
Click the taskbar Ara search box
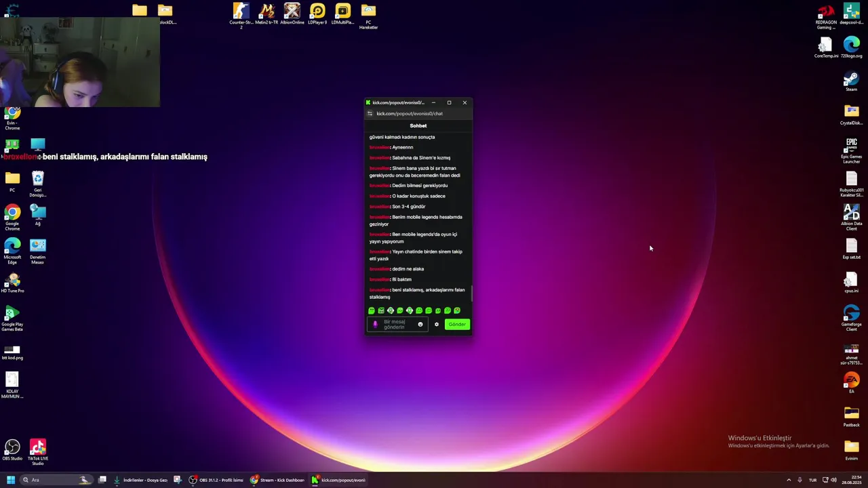tap(58, 480)
